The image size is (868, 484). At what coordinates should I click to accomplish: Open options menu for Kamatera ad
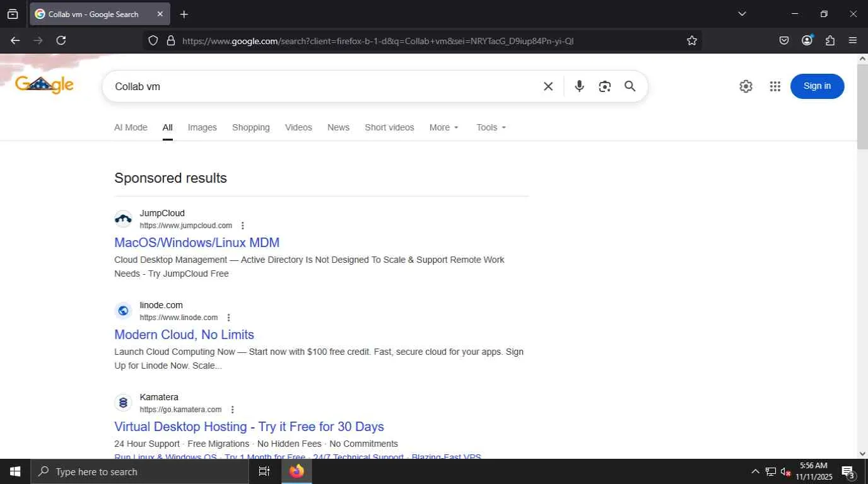pos(232,410)
